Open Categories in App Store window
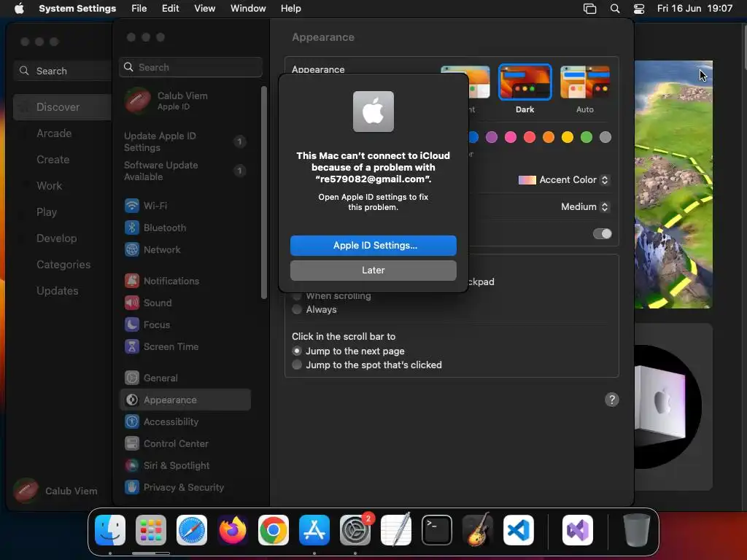 click(x=63, y=264)
